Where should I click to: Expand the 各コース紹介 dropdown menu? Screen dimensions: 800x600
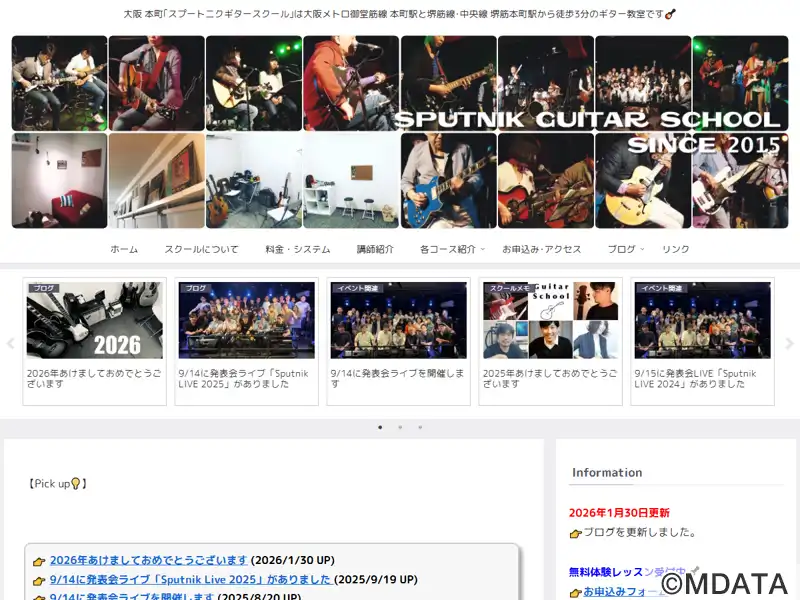(x=452, y=249)
